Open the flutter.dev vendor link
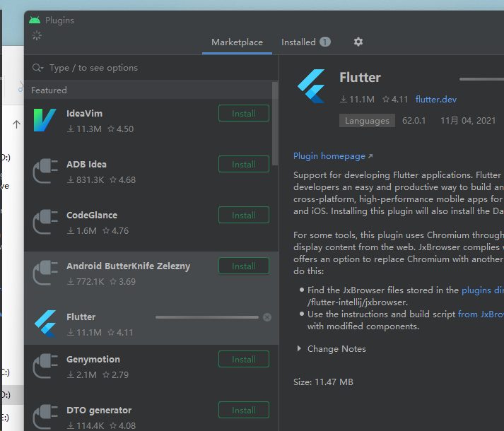 pos(436,100)
